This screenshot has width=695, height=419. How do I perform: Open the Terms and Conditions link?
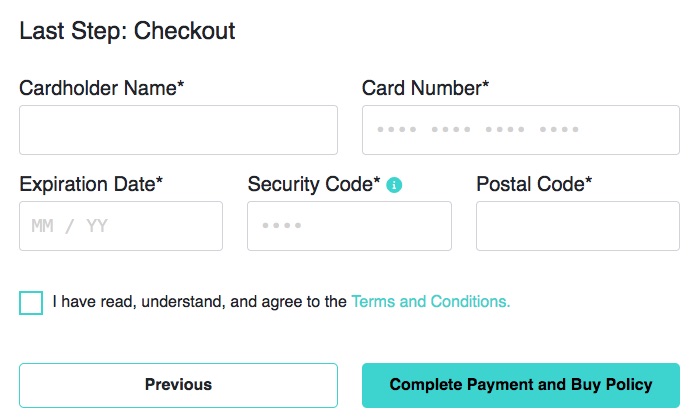pos(430,302)
